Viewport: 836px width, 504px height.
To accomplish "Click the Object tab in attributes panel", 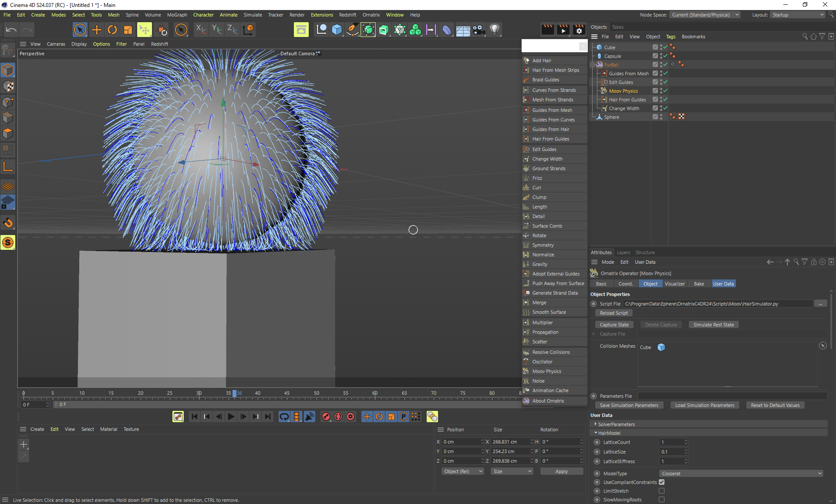I will (650, 284).
